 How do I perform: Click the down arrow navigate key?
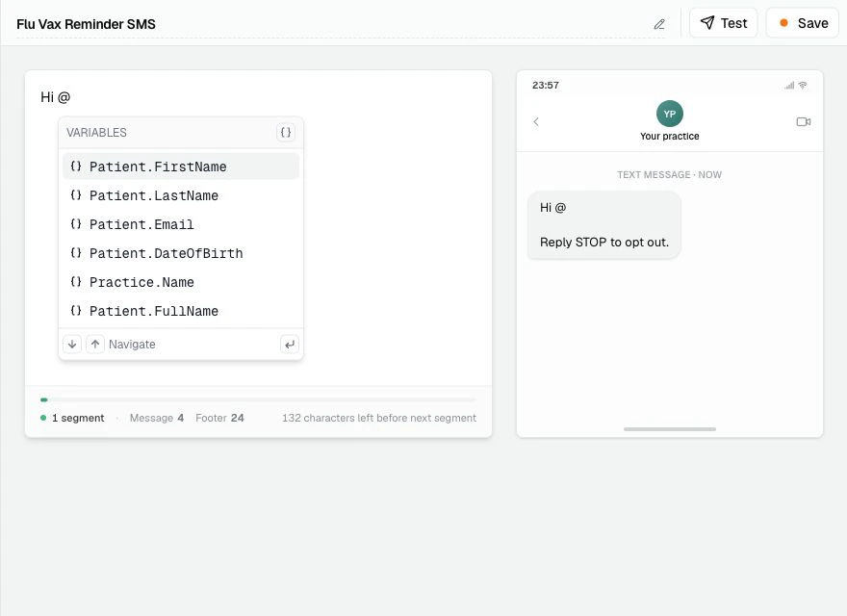72,344
